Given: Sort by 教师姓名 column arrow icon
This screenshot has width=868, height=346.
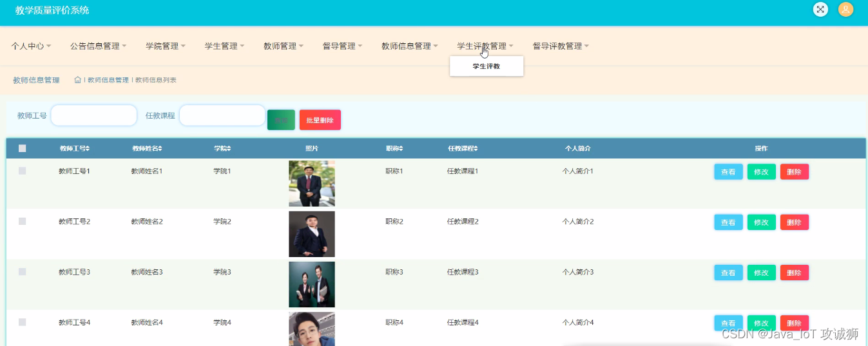Looking at the screenshot, I should click(160, 148).
